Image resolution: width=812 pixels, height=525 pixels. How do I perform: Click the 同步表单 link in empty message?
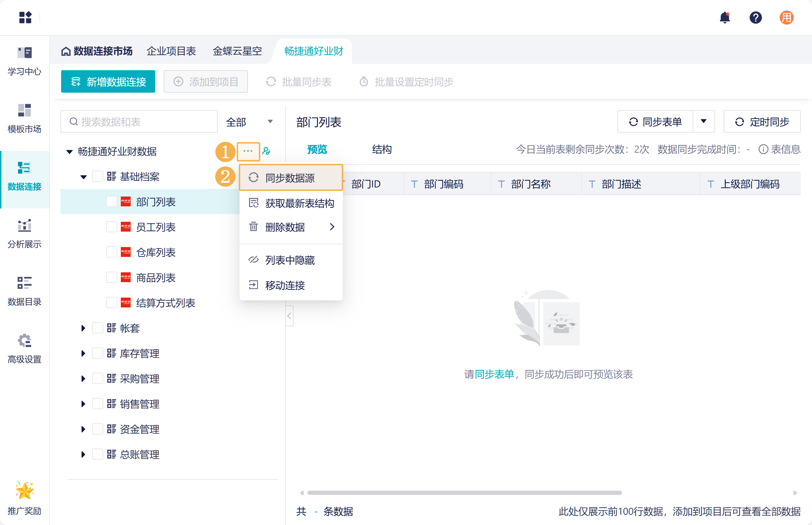point(494,374)
